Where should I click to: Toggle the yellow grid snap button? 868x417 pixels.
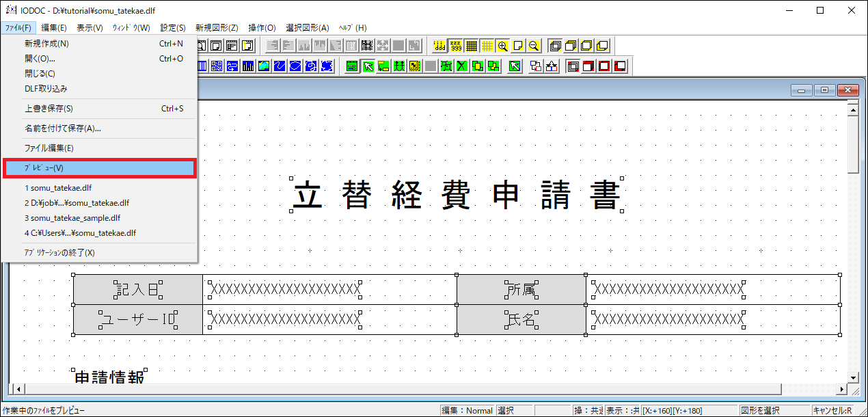tap(487, 46)
